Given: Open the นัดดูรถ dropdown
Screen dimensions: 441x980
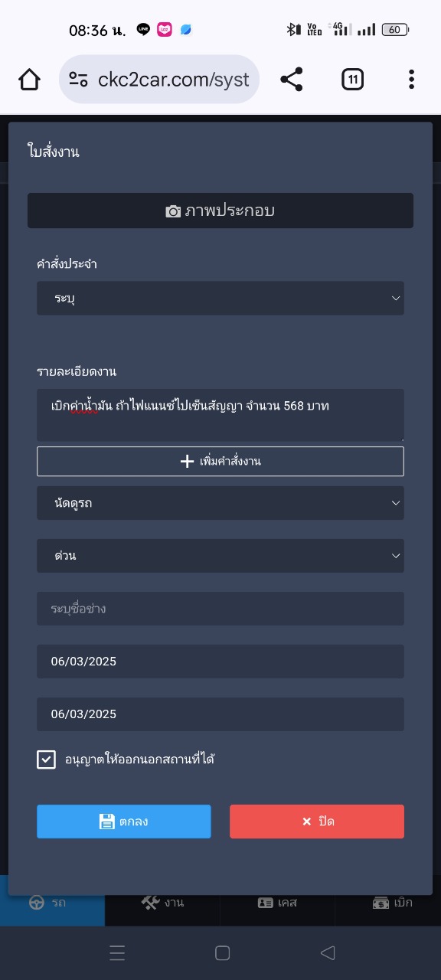Looking at the screenshot, I should click(x=220, y=503).
